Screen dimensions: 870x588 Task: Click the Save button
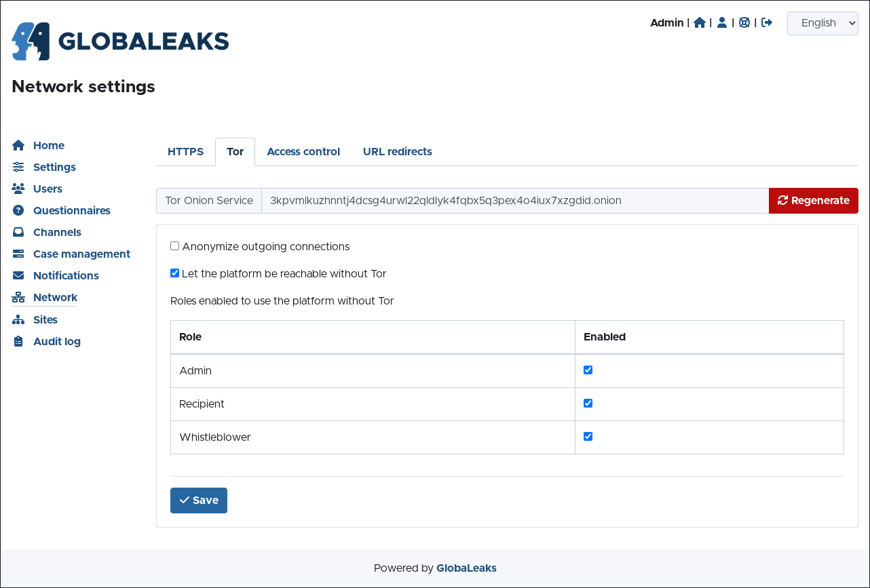(x=199, y=501)
